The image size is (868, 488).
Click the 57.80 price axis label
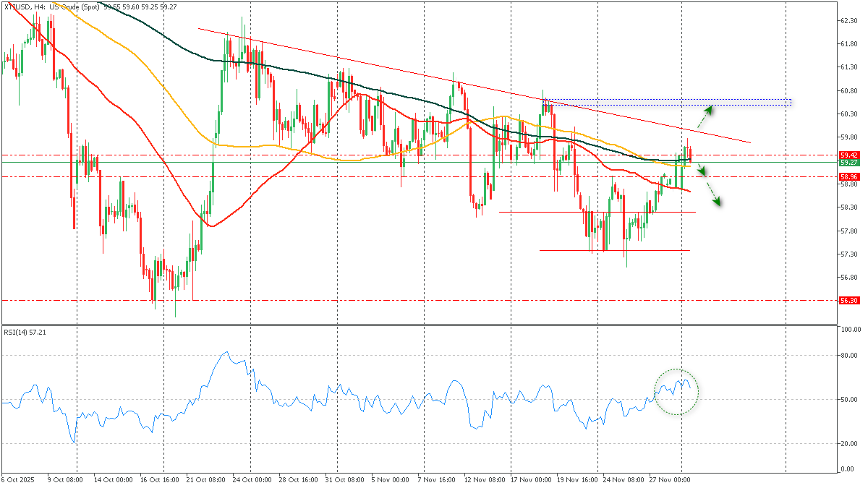click(x=849, y=231)
